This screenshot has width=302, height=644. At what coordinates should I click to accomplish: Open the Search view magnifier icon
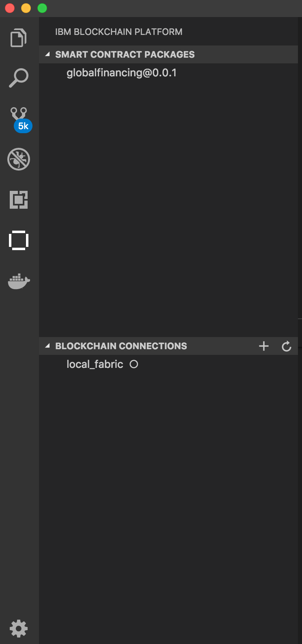click(x=19, y=78)
